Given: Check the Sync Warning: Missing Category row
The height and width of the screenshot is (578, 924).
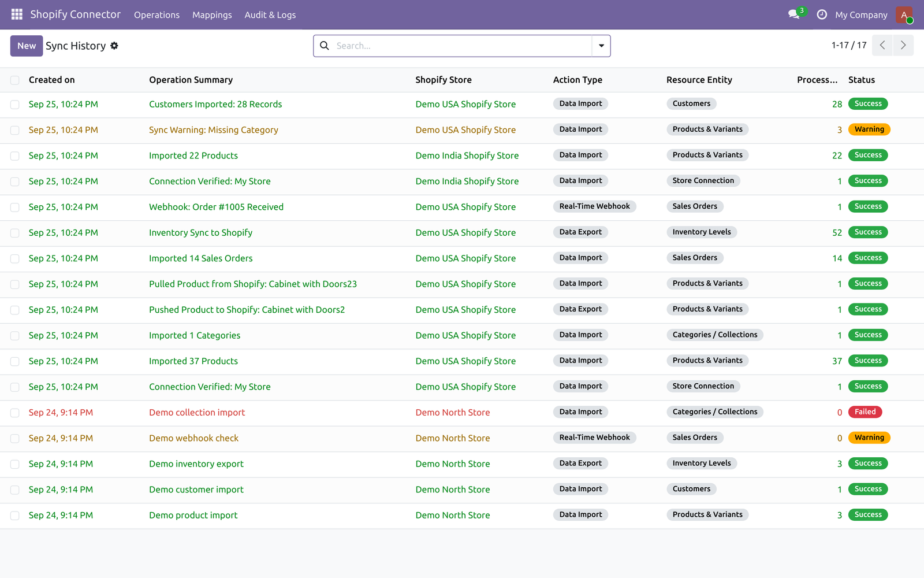Looking at the screenshot, I should 15,131.
